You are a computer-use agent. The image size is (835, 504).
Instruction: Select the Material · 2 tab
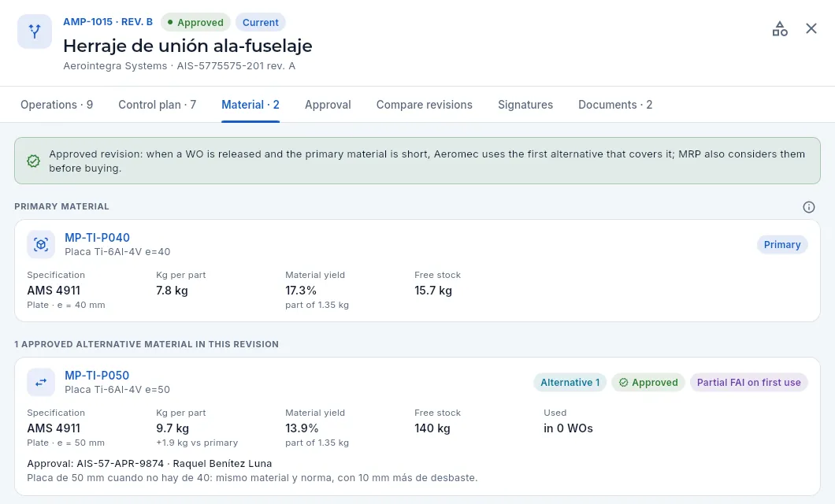point(250,105)
